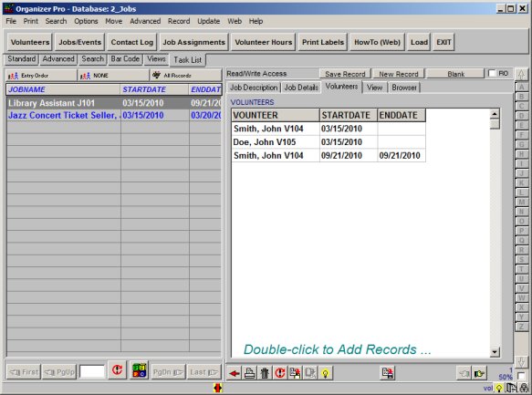Open the Advanced menu
The width and height of the screenshot is (532, 395).
click(x=145, y=21)
